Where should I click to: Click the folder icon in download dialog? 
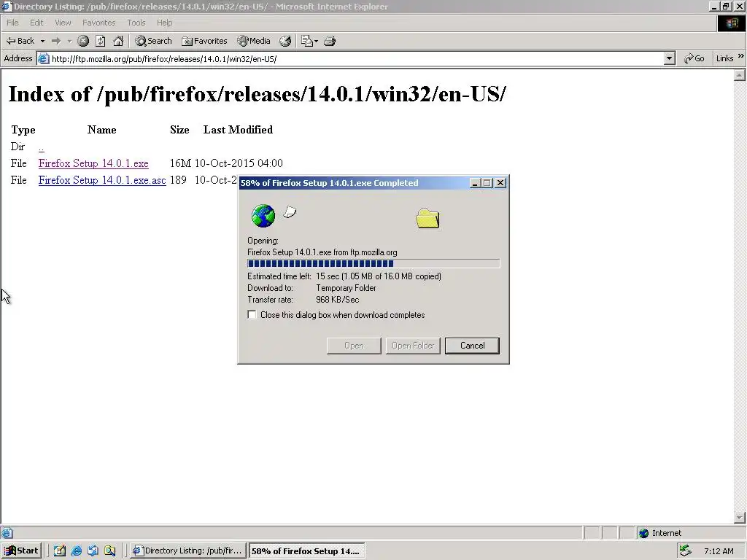pos(427,219)
